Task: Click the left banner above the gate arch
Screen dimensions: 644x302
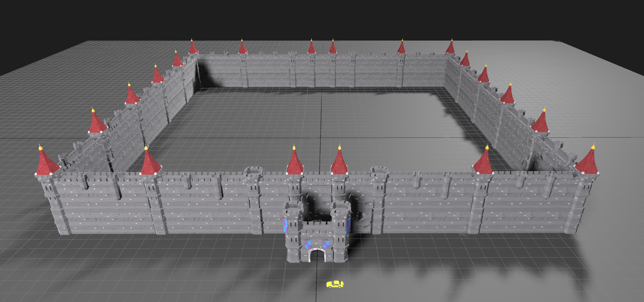Action: click(x=307, y=244)
